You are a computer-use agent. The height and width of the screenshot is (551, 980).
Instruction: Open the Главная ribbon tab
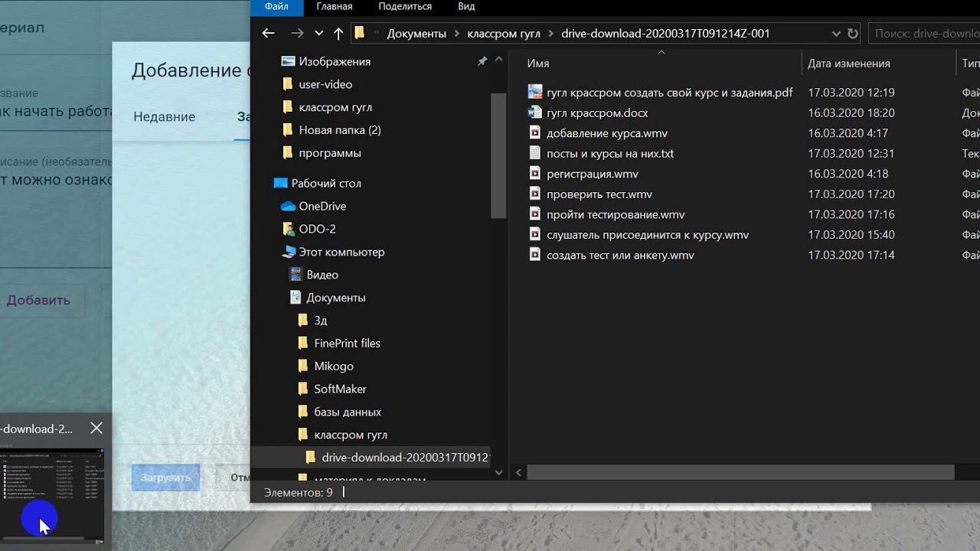click(334, 7)
